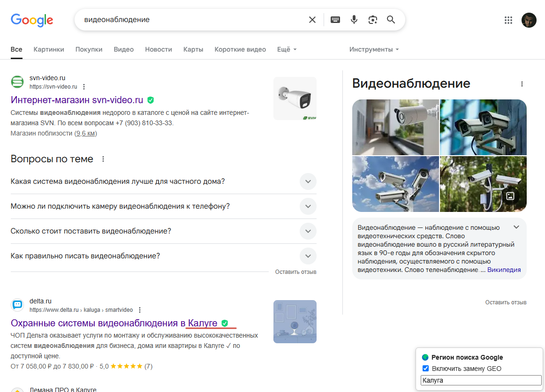This screenshot has height=392, width=545.
Task: Click the search magnifier icon
Action: (x=391, y=20)
